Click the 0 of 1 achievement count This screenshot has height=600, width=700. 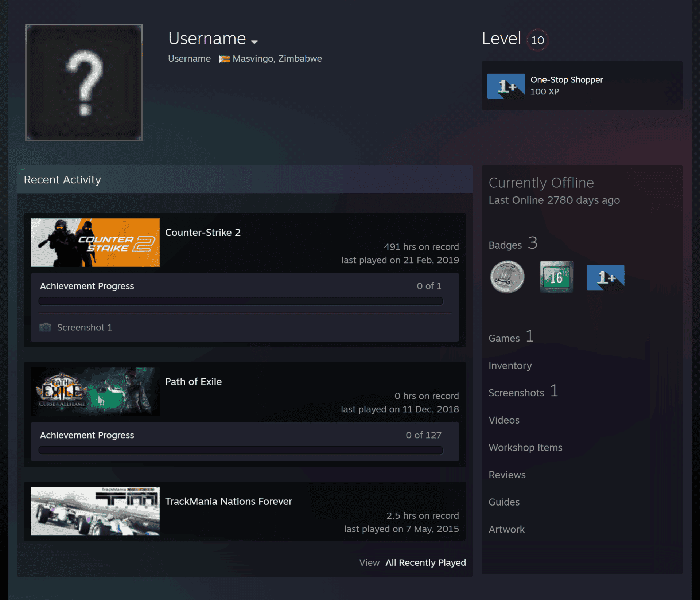pyautogui.click(x=429, y=286)
